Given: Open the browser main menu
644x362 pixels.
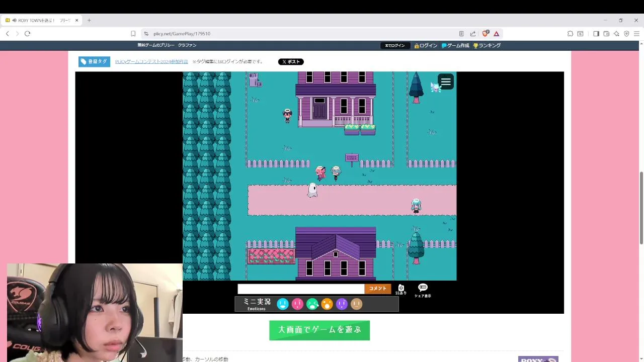Looking at the screenshot, I should 636,34.
